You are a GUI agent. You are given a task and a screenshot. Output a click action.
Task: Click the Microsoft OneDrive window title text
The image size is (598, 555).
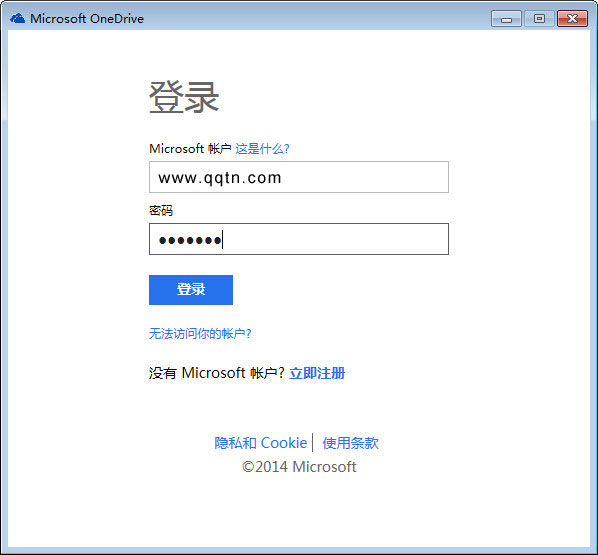click(x=87, y=19)
